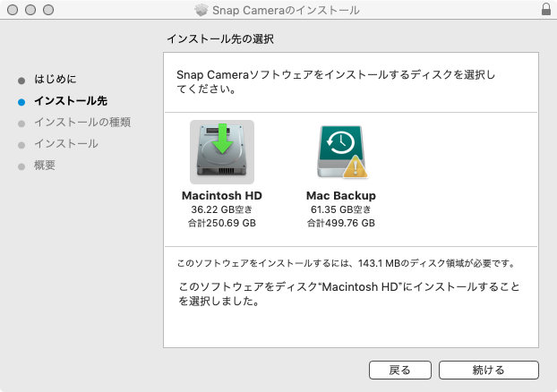Click the red close window button

[x=13, y=10]
